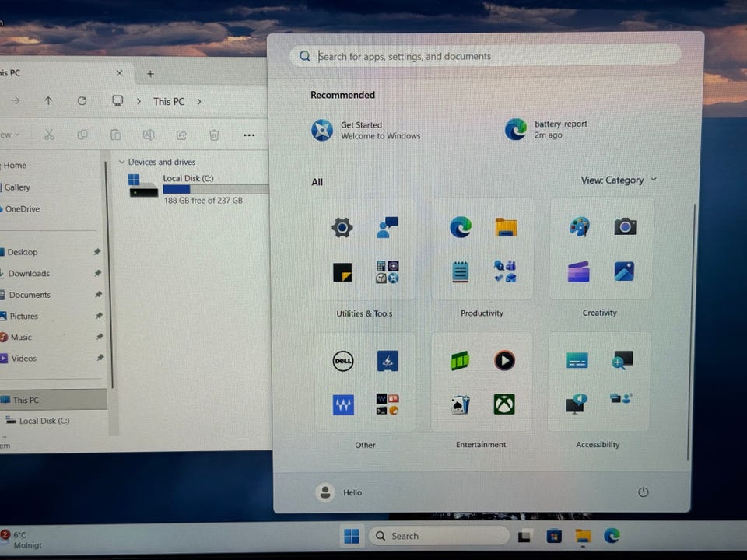Viewport: 747px width, 560px height.
Task: Open Solitaire card game icon
Action: pos(460,404)
